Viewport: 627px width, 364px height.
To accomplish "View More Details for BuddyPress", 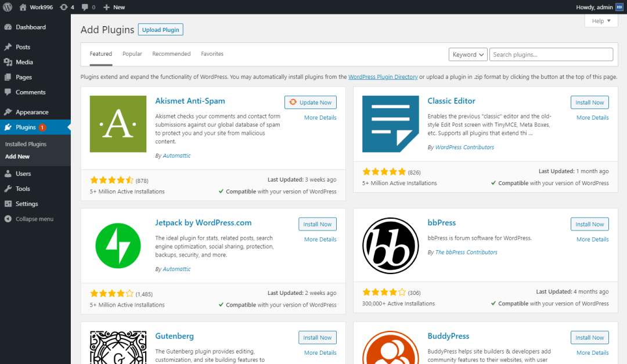I will tap(592, 353).
